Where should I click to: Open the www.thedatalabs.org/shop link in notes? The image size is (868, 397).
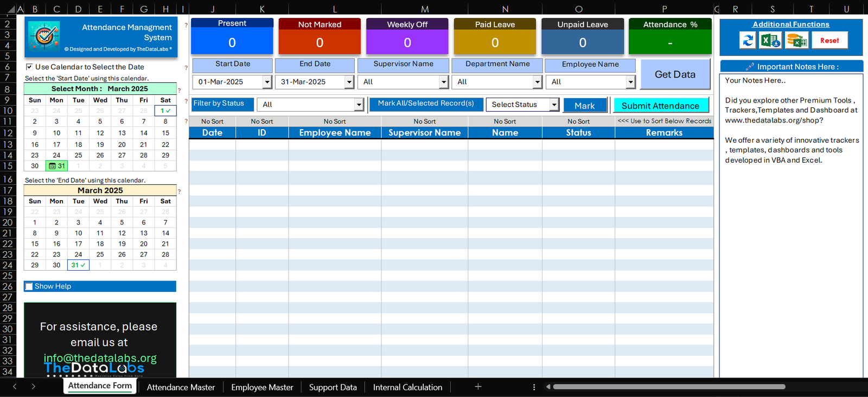(x=774, y=120)
